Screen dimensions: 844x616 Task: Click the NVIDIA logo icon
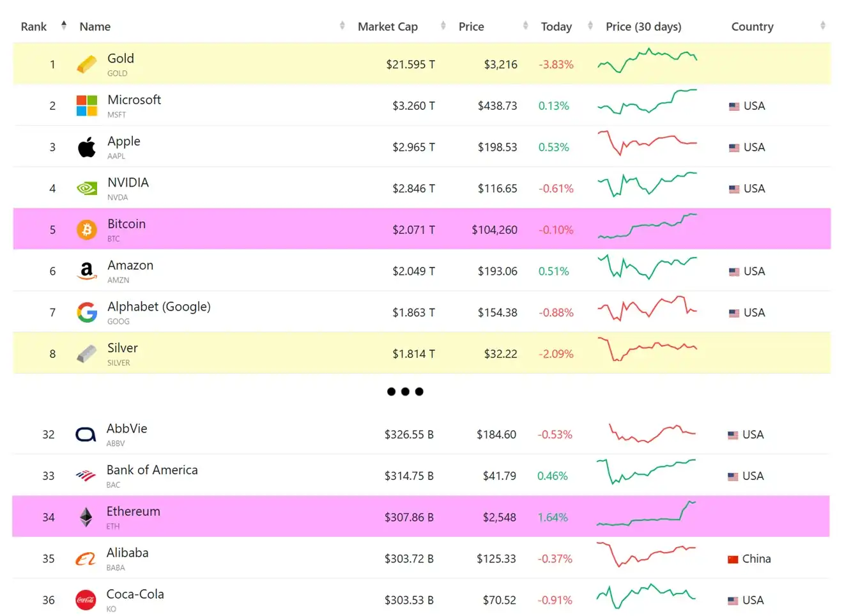[86, 189]
